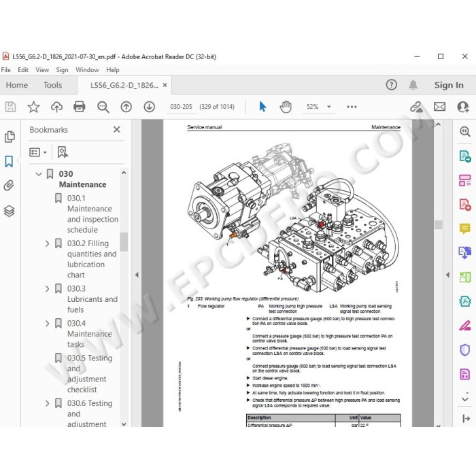Screen dimensions: 476x476
Task: Open notifications bell
Action: (x=413, y=85)
